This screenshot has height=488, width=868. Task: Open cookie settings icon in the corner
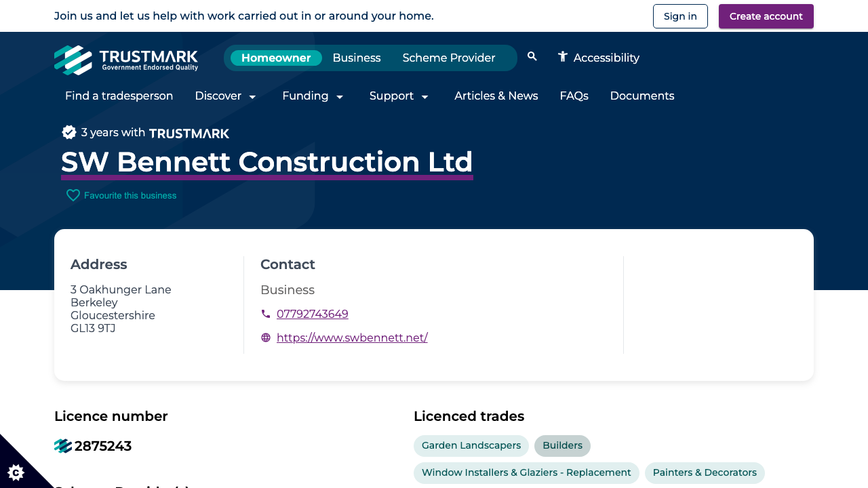point(15,472)
